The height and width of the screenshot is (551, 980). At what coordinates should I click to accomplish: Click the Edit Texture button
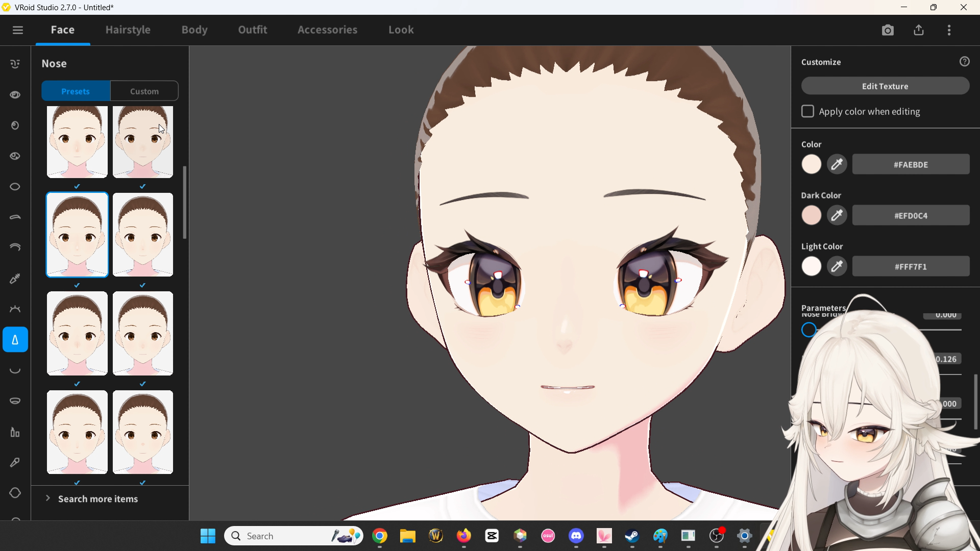click(885, 86)
